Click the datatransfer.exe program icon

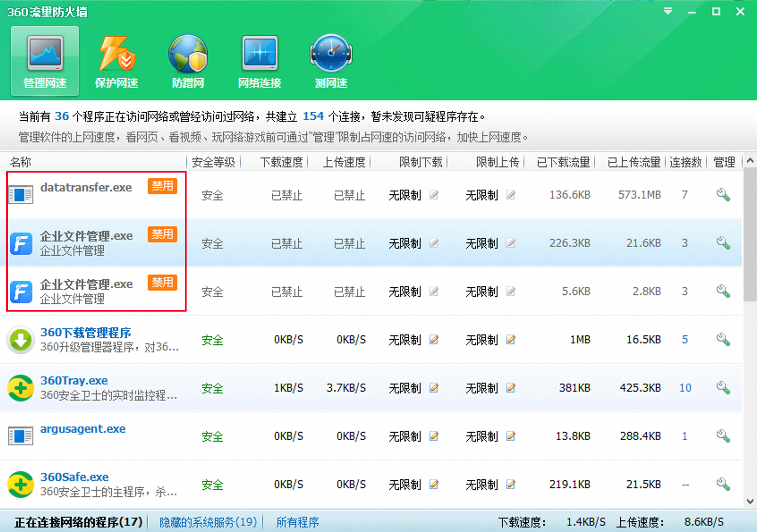[x=21, y=195]
